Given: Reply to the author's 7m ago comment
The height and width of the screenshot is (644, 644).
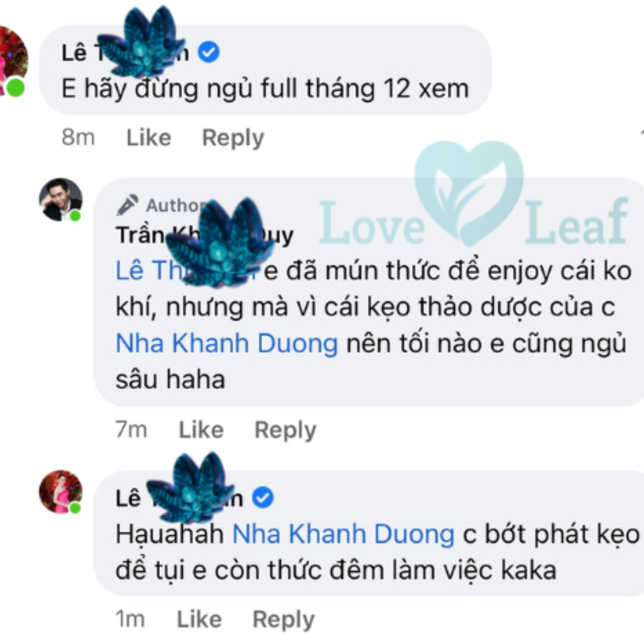Looking at the screenshot, I should [x=286, y=430].
